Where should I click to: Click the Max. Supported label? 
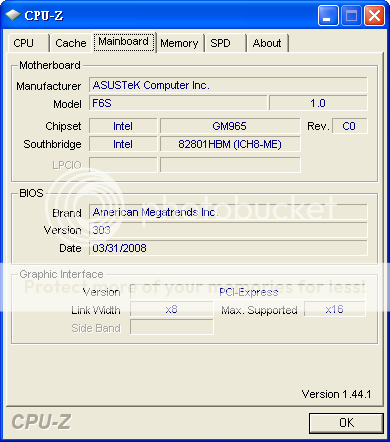point(259,310)
